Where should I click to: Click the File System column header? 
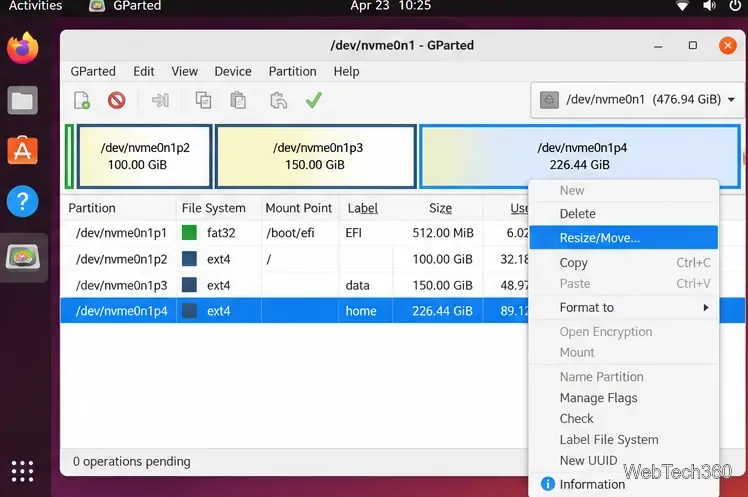tap(219, 208)
